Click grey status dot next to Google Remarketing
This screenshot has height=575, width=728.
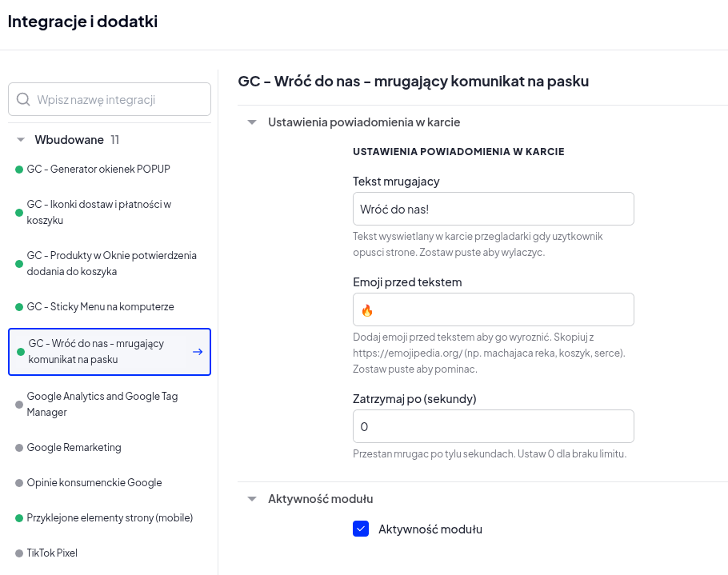(x=19, y=448)
